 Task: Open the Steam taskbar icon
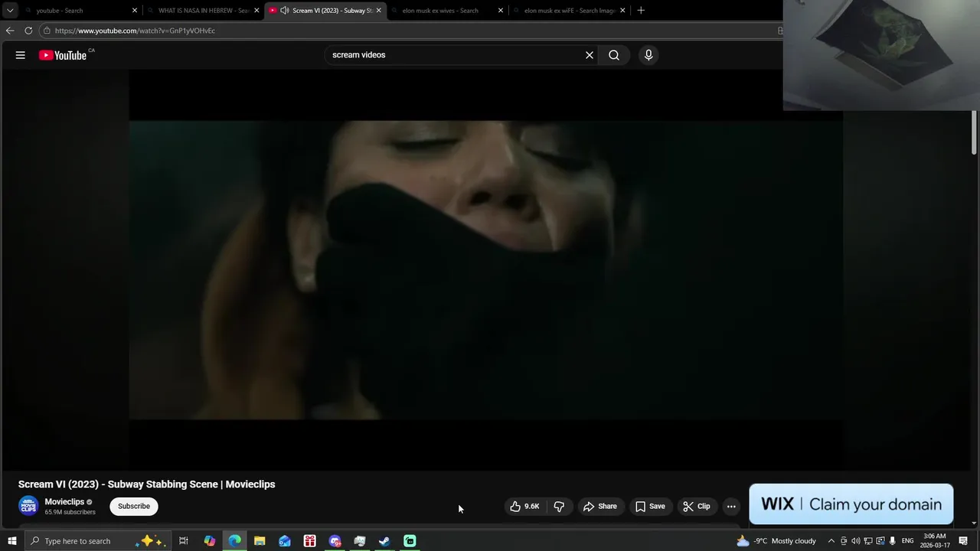tap(384, 541)
